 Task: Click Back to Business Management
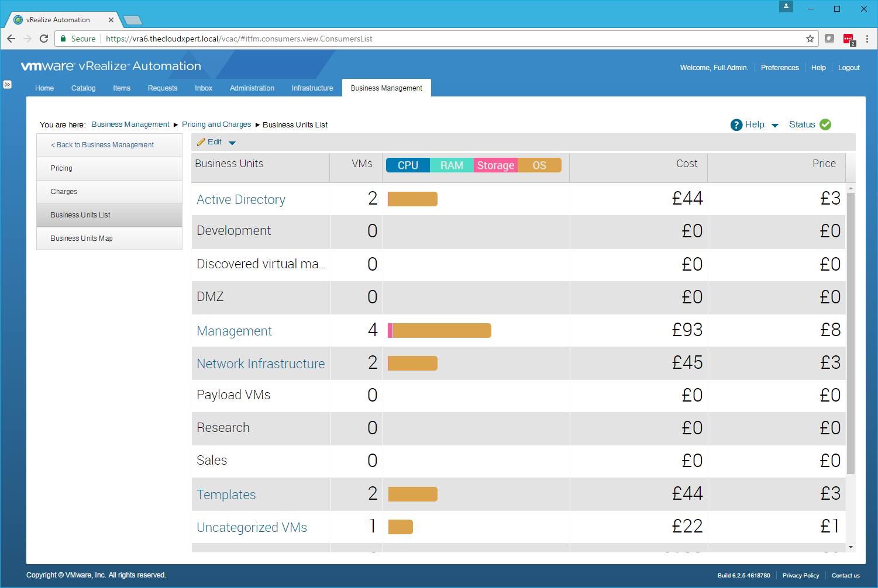(x=102, y=145)
